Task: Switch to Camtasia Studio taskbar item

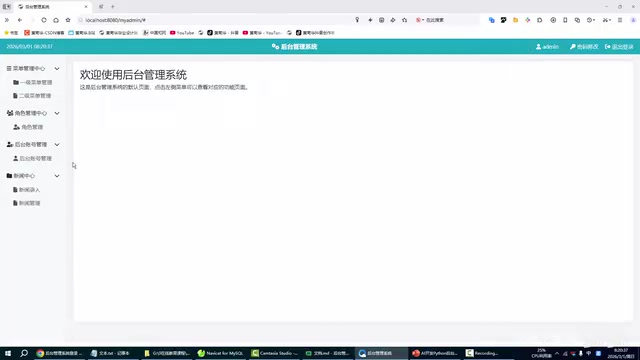Action: (x=275, y=353)
